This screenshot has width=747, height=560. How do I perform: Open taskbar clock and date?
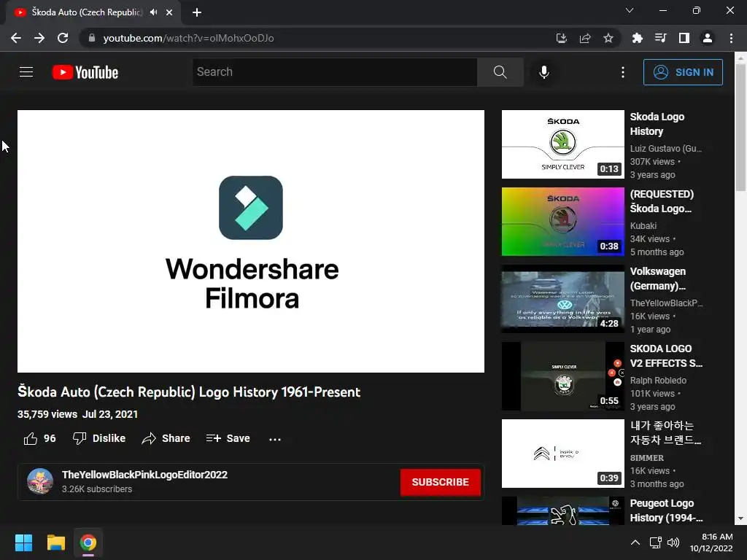pyautogui.click(x=711, y=542)
